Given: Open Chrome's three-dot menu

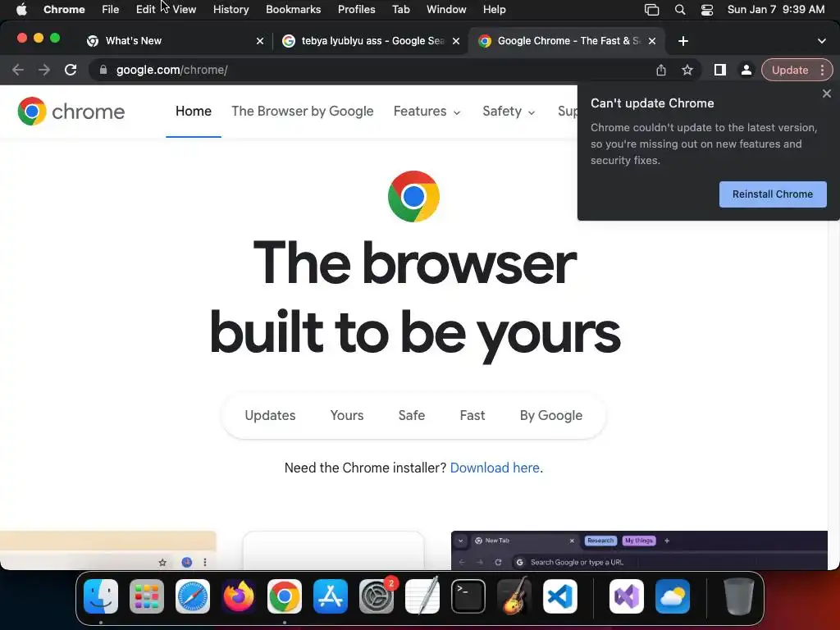Looking at the screenshot, I should (x=822, y=70).
